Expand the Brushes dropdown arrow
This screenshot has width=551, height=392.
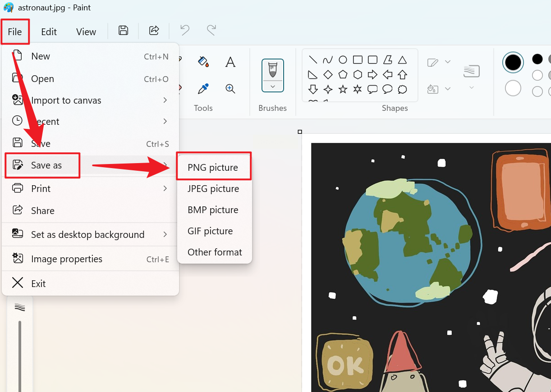(273, 87)
